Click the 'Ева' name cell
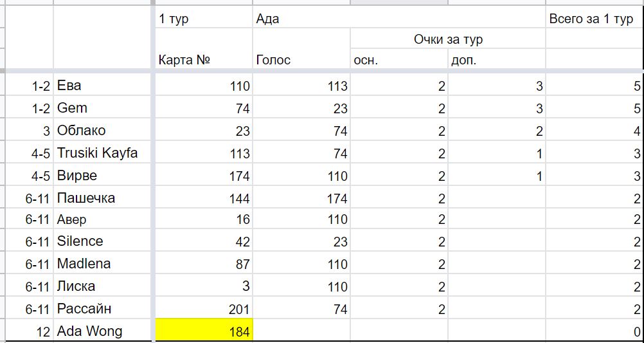The image size is (644, 343). [x=103, y=86]
